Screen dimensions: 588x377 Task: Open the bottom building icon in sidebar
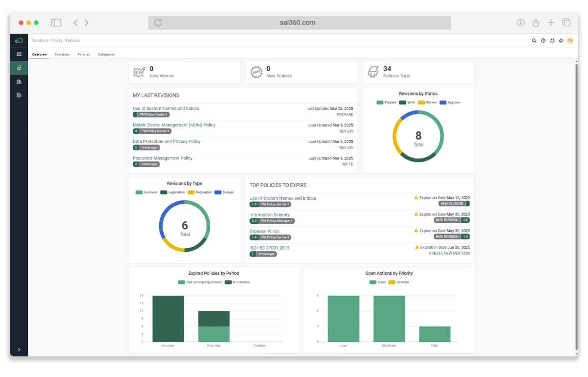(19, 95)
